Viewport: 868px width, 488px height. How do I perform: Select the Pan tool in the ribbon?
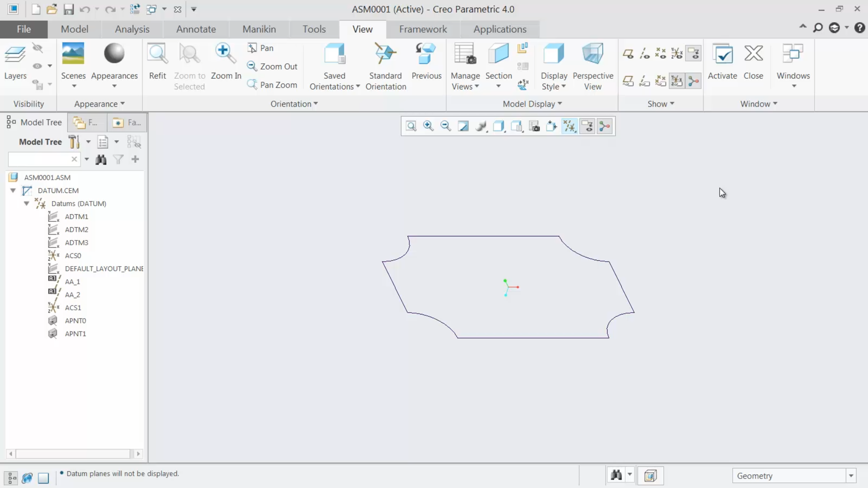click(260, 48)
